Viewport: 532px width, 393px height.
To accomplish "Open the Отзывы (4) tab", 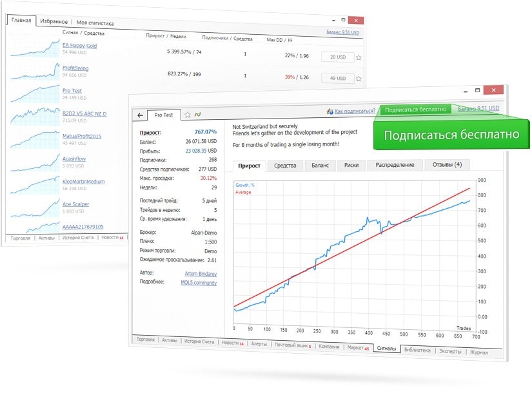I will tap(446, 166).
